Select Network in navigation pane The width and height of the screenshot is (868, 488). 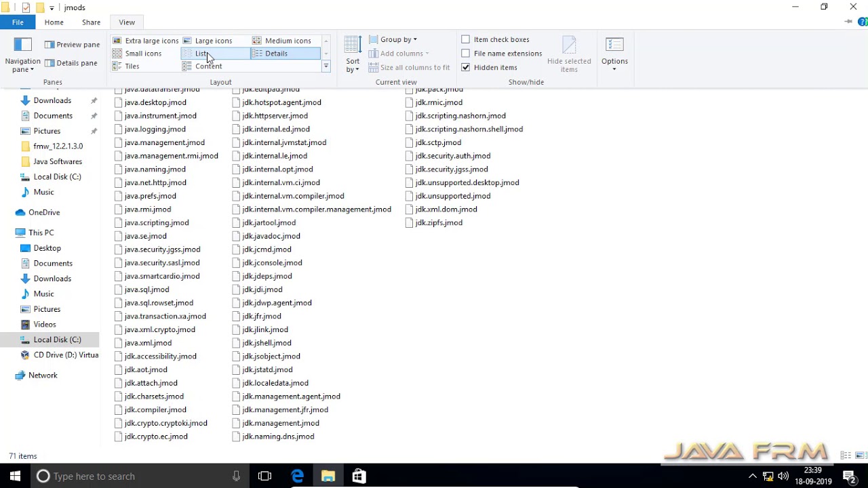[43, 375]
